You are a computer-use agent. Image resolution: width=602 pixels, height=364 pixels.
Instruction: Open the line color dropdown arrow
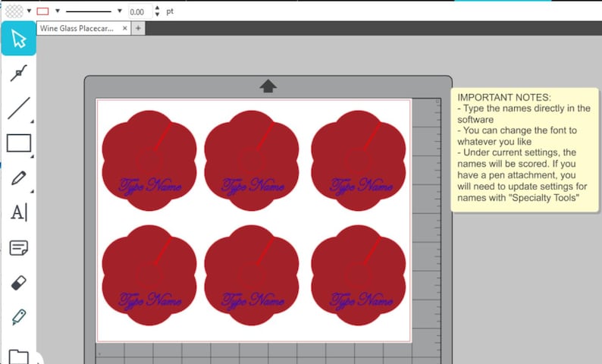coord(58,11)
